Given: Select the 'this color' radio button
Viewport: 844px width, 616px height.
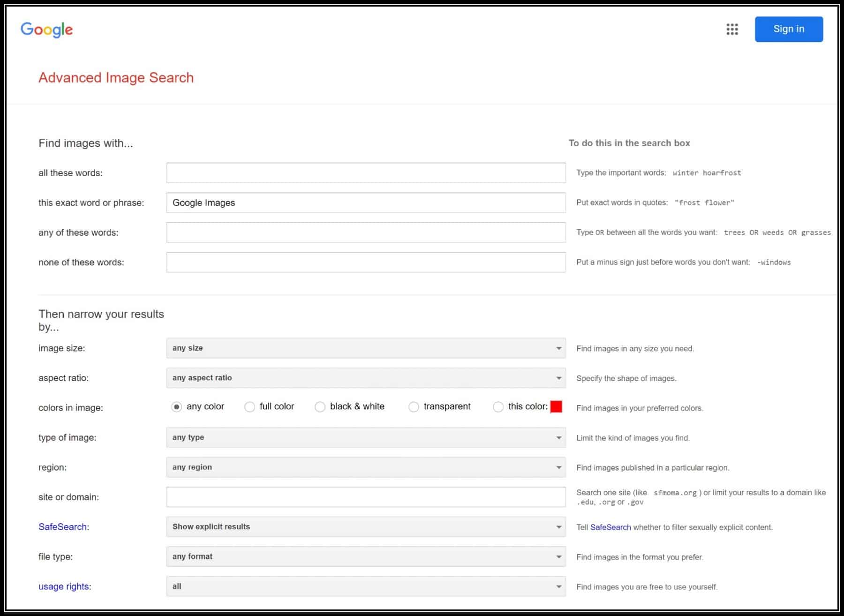Looking at the screenshot, I should point(498,407).
